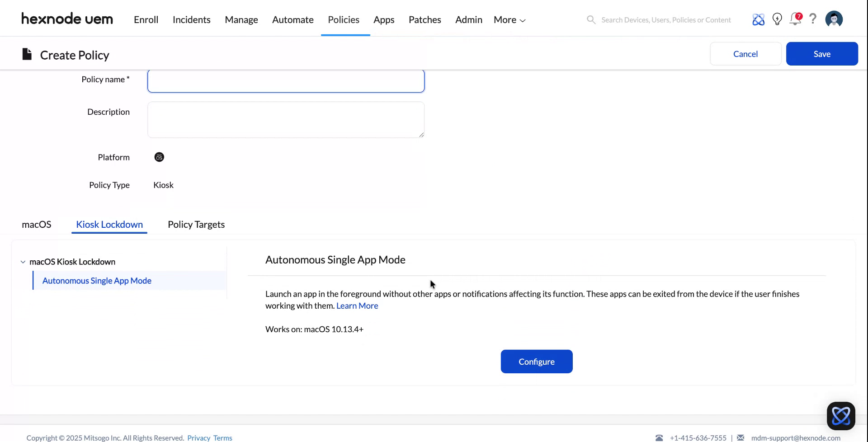
Task: Click the lightbulb what's-new icon
Action: click(x=777, y=19)
